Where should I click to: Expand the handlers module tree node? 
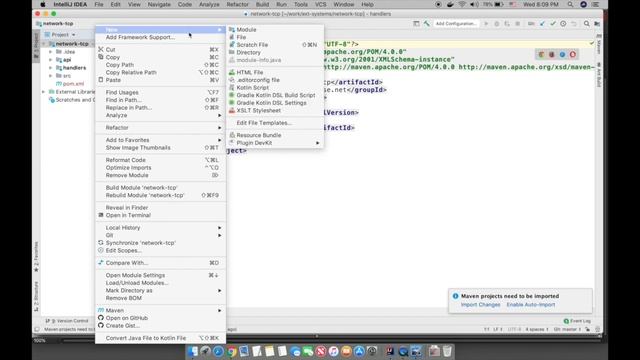[51, 68]
